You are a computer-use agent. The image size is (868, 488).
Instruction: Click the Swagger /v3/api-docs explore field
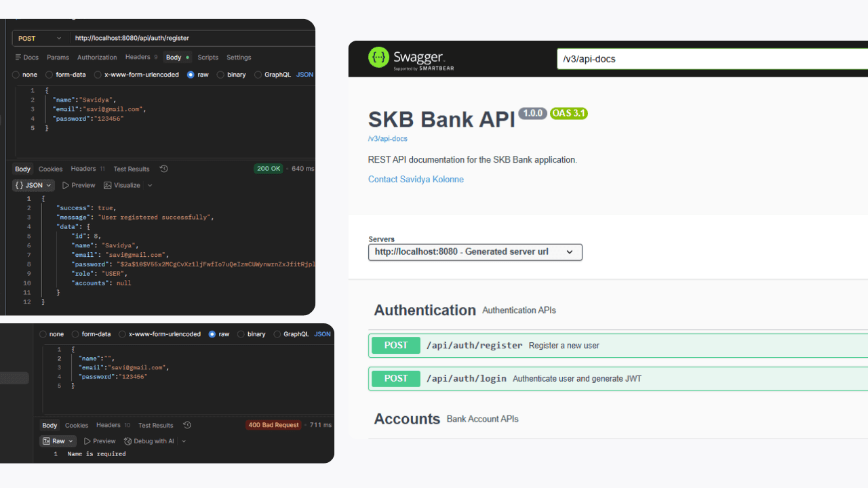tap(712, 59)
